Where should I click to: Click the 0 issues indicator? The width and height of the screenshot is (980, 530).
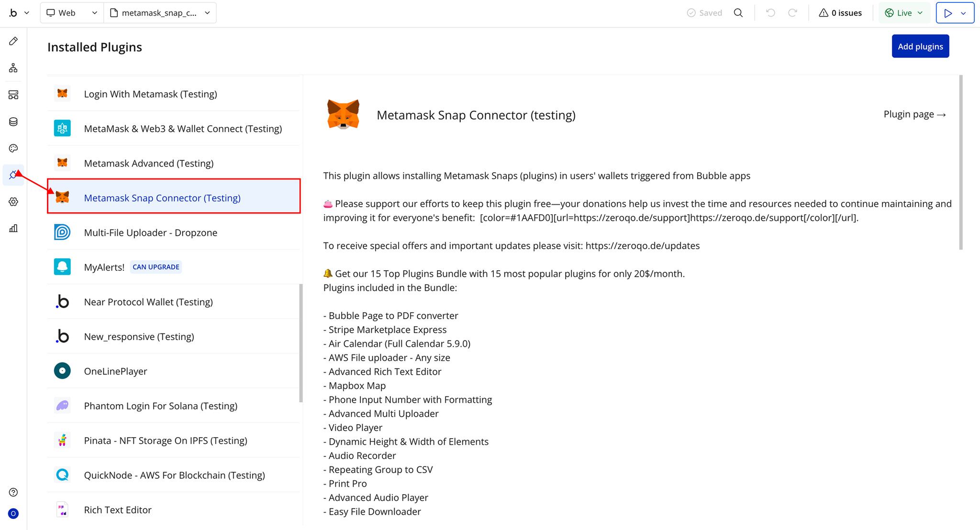pos(840,13)
